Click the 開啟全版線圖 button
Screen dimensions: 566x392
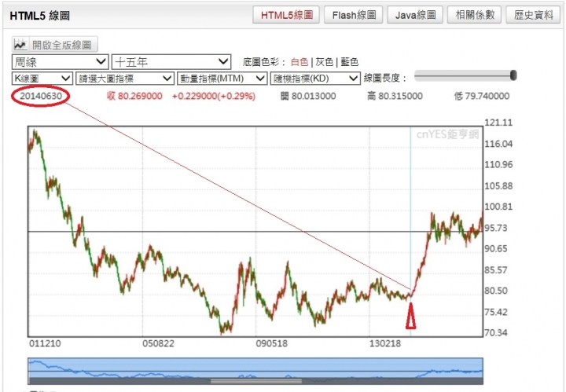[55, 45]
